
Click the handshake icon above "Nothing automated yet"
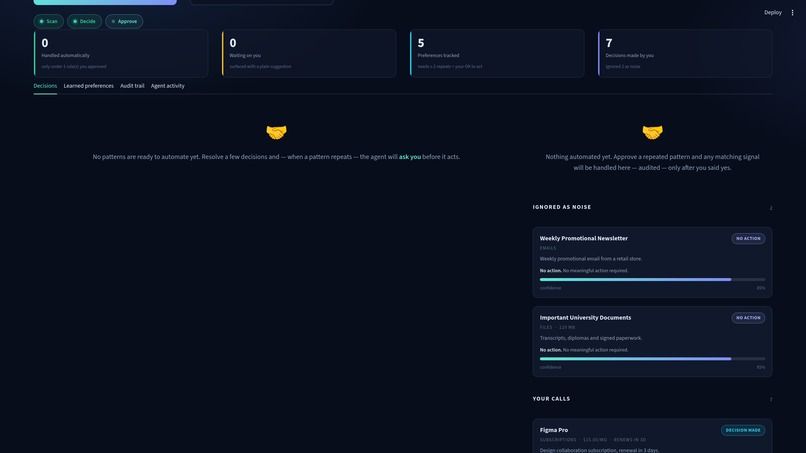pos(652,132)
